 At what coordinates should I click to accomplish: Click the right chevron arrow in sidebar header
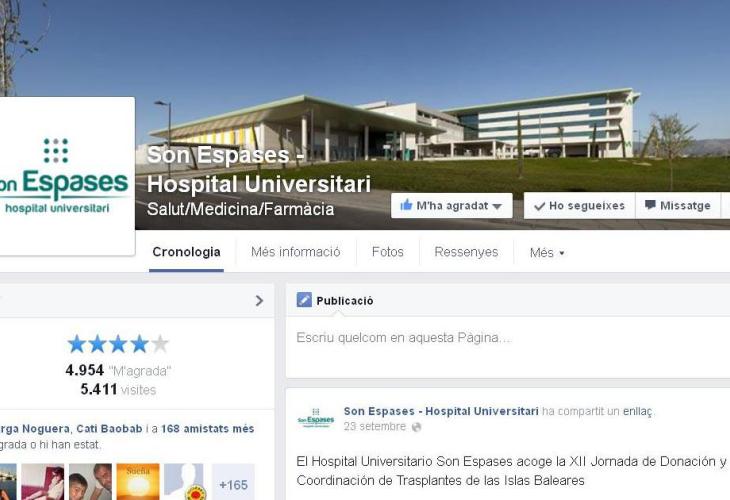[259, 301]
